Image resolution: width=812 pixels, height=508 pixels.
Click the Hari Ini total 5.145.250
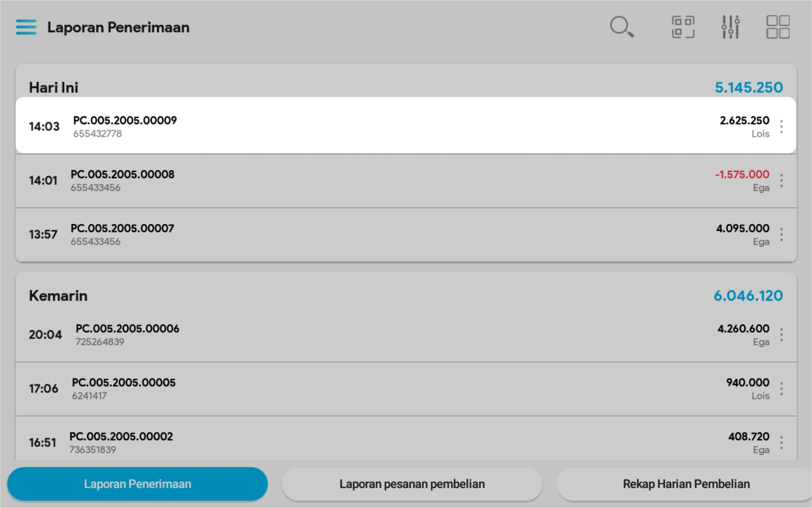point(749,88)
